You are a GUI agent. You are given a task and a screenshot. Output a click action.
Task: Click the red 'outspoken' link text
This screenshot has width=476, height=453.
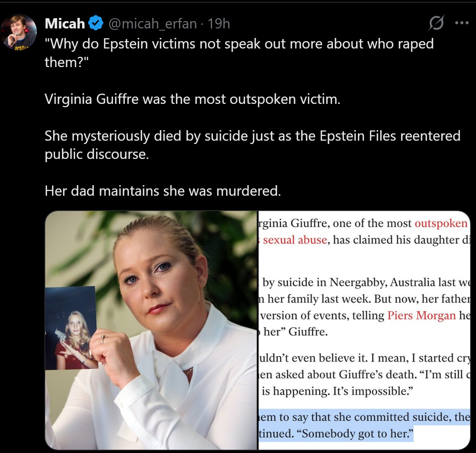[x=441, y=223]
